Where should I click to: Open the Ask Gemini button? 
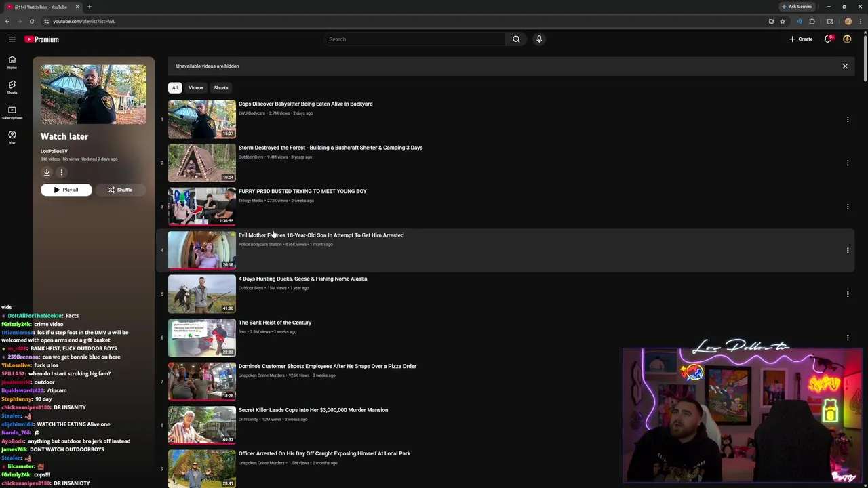(x=796, y=7)
